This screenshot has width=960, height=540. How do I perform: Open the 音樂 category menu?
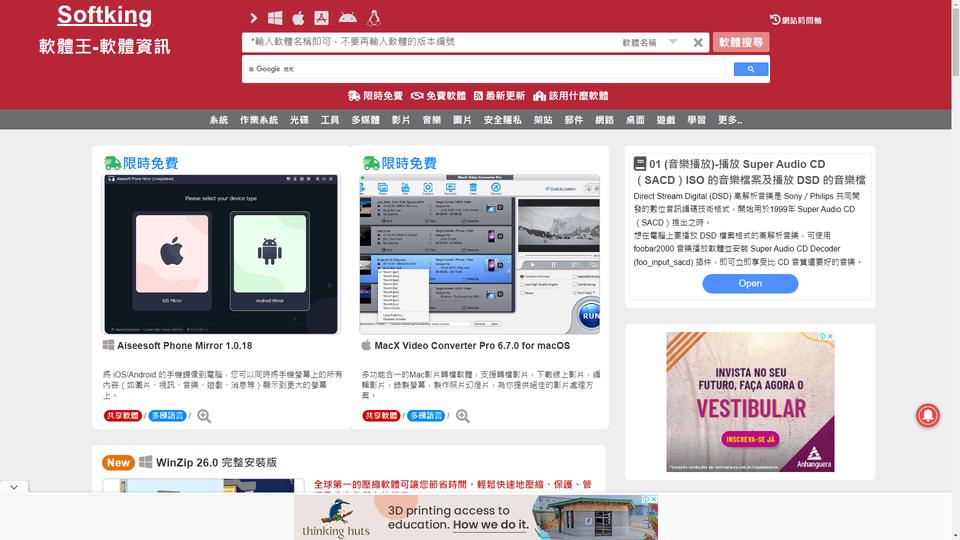point(432,120)
